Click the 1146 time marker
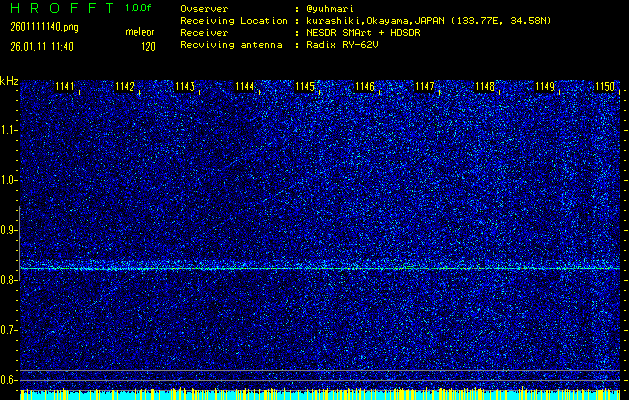The height and width of the screenshot is (400, 629). click(x=365, y=87)
